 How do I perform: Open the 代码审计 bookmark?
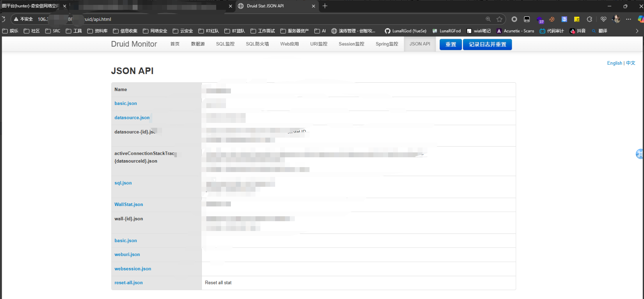pos(552,31)
